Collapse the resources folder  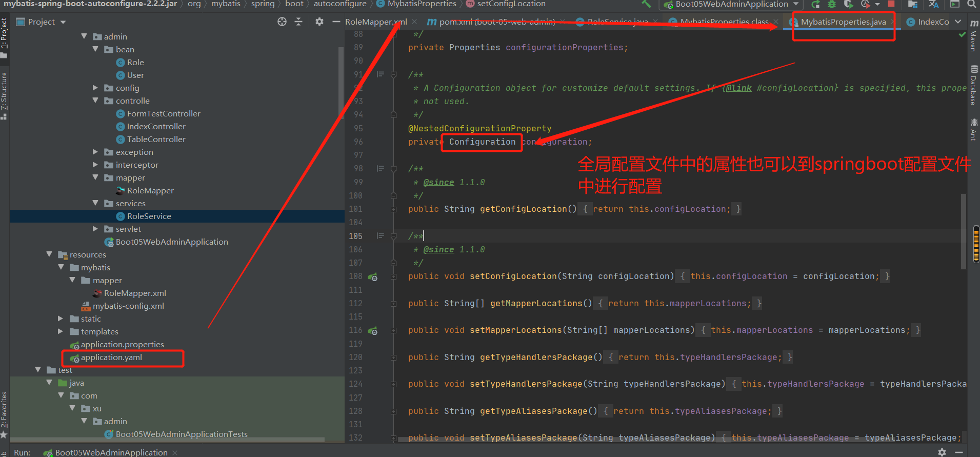tap(49, 254)
